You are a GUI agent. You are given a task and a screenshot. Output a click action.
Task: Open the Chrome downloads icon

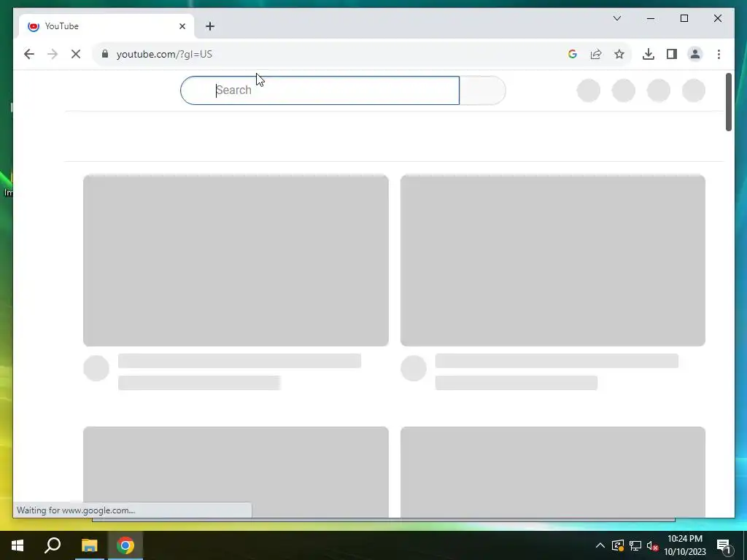649,54
